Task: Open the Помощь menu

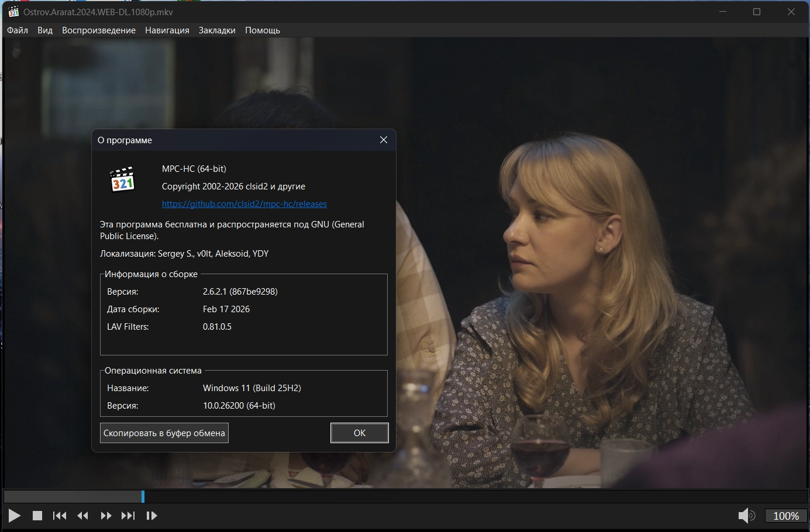Action: tap(263, 30)
